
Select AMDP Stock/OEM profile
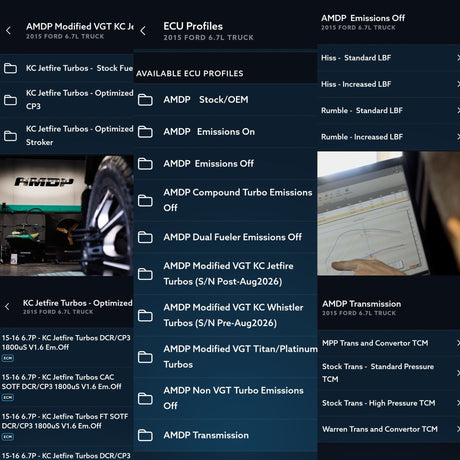pos(226,100)
